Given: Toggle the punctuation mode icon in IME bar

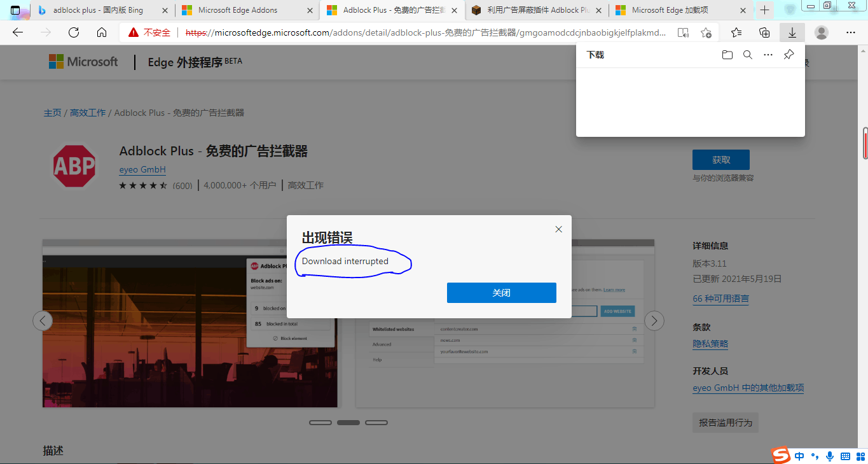Looking at the screenshot, I should pos(815,456).
